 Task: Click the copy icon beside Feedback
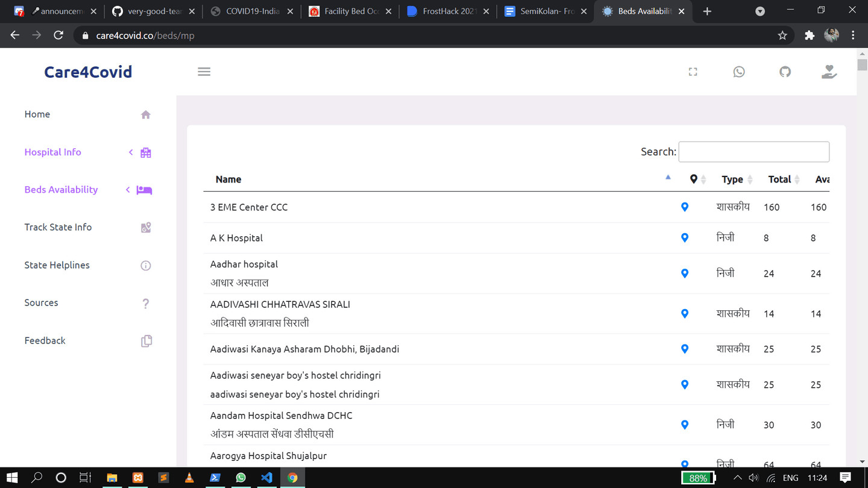(146, 341)
